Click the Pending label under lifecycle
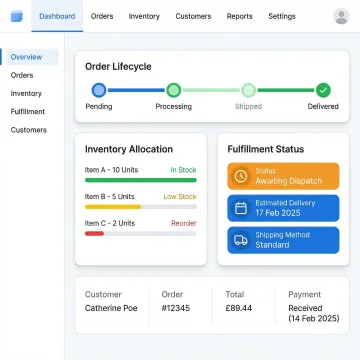The image size is (360, 360). tap(99, 106)
